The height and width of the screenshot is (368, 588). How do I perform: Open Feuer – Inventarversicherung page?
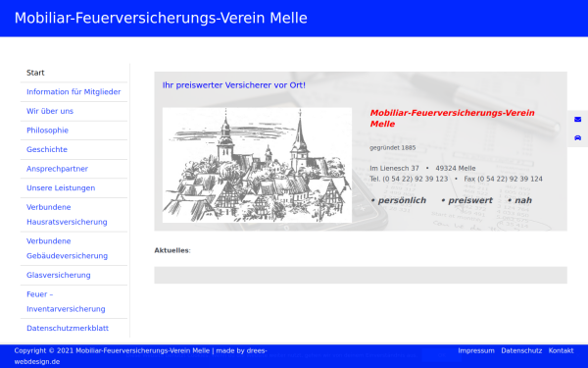coord(66,301)
